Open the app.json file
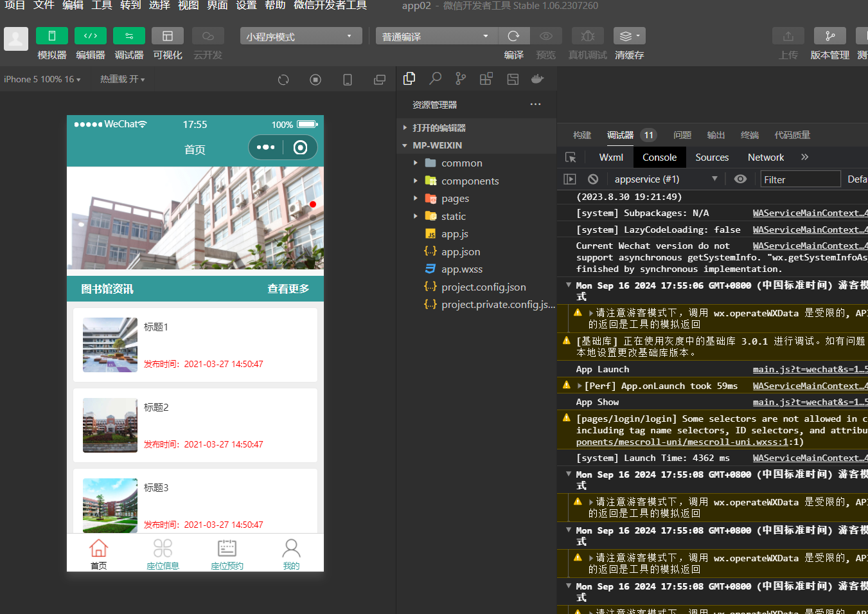 [460, 252]
